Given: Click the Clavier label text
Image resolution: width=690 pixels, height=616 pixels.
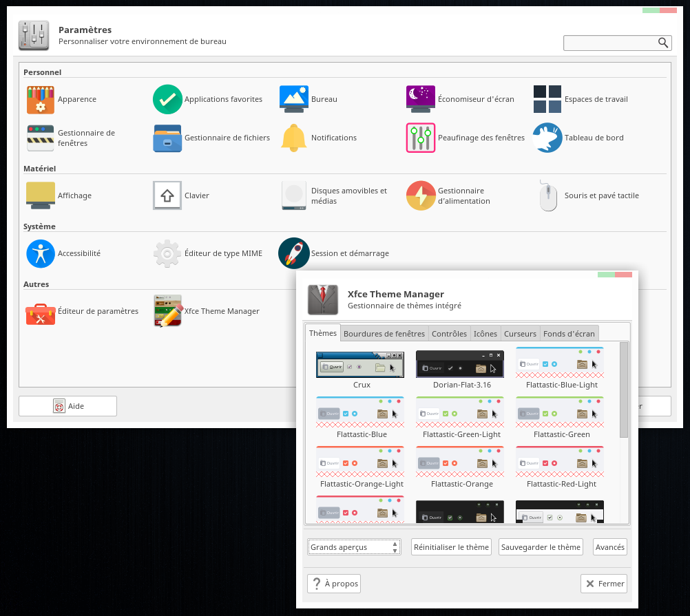Looking at the screenshot, I should (197, 195).
